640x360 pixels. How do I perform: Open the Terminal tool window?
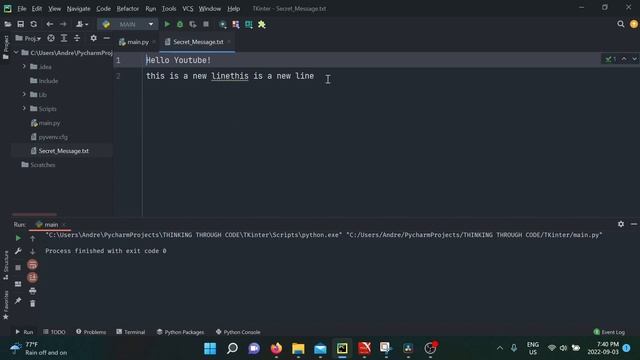click(131, 332)
